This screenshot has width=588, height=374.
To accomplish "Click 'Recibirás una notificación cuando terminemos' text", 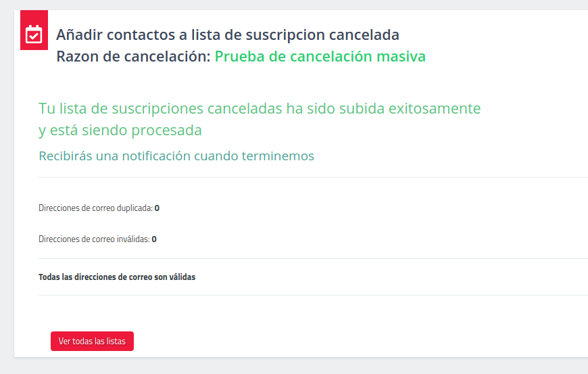I will (x=176, y=156).
